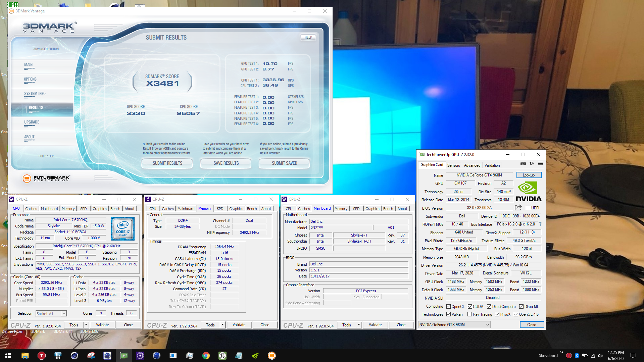644x362 pixels.
Task: Click the NVIDIA GeForce GTX 960M name field
Action: click(x=479, y=175)
